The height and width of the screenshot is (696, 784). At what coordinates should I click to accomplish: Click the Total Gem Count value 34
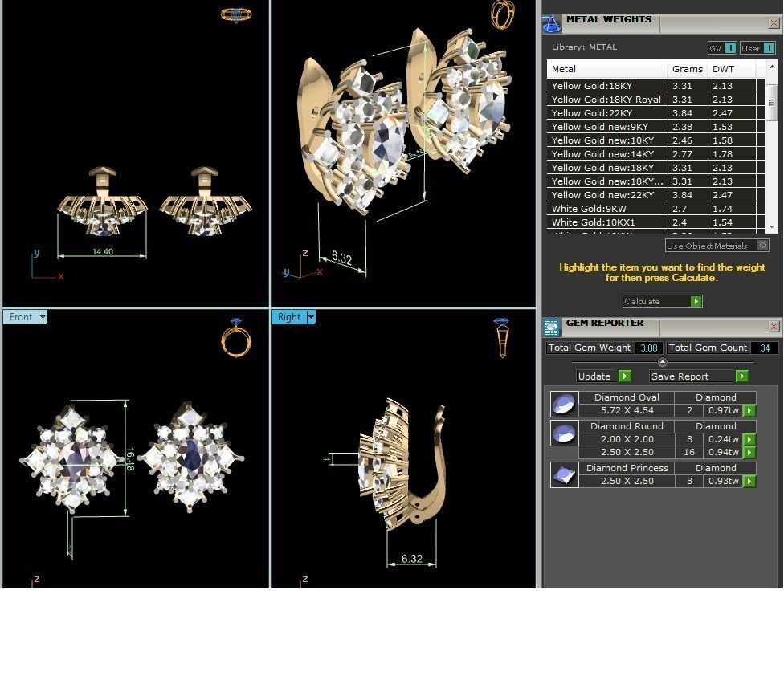[x=765, y=348]
